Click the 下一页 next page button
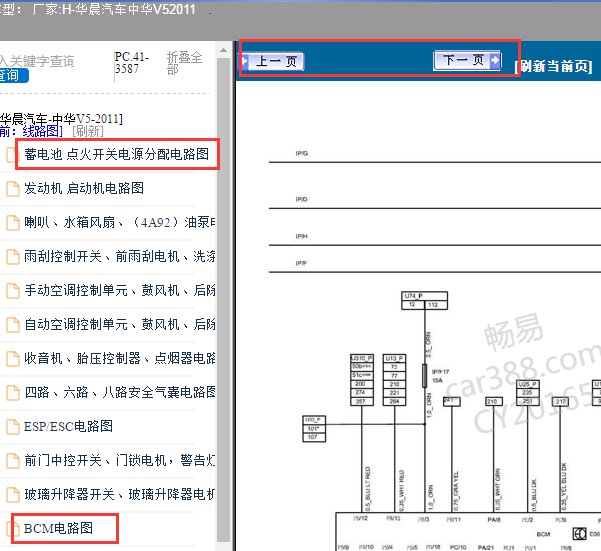 467,60
